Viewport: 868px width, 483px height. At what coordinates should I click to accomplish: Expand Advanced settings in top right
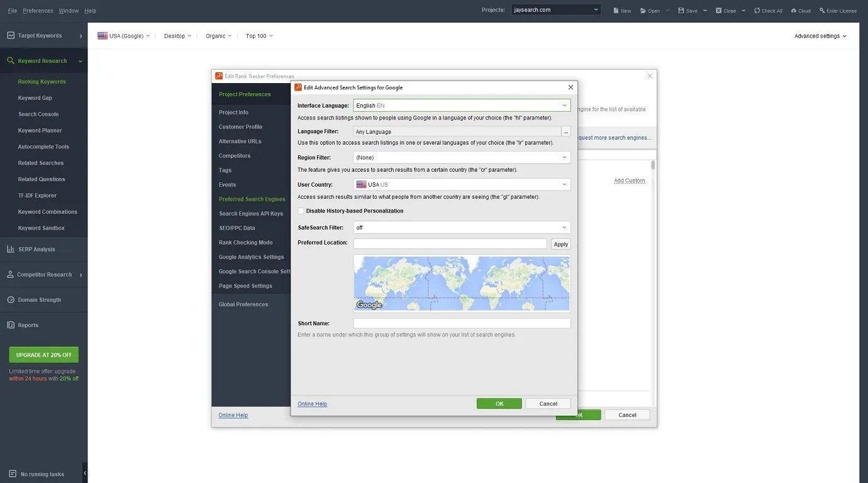[x=820, y=36]
